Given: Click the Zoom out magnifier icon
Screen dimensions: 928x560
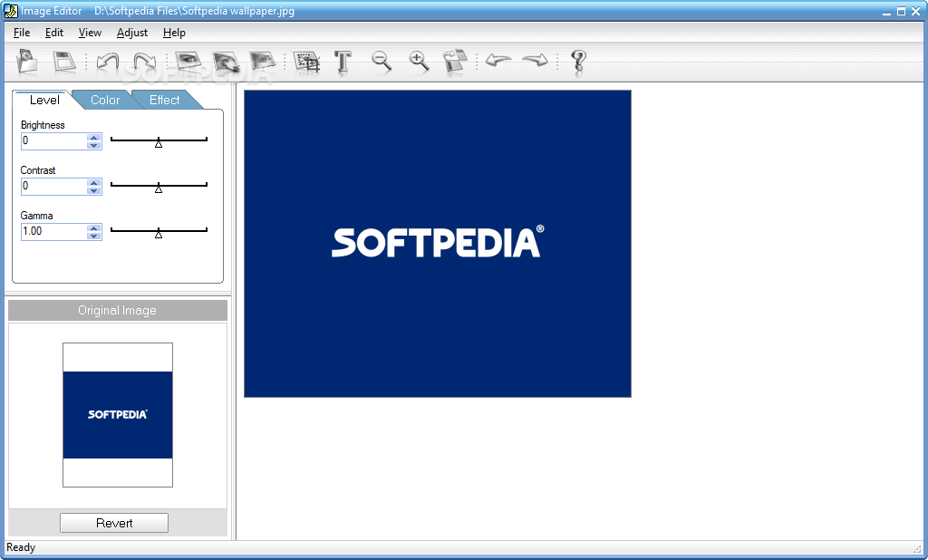Looking at the screenshot, I should click(x=382, y=61).
